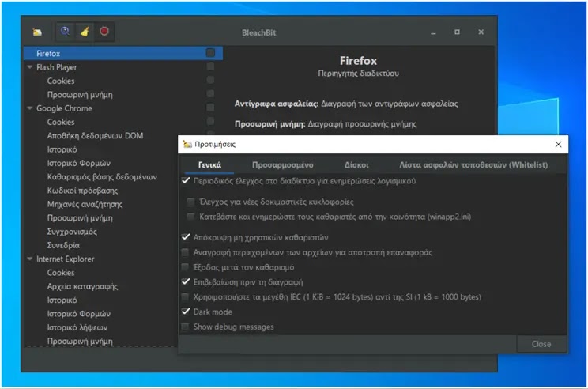Select Μηχανές αναζήτησης item

(85, 204)
